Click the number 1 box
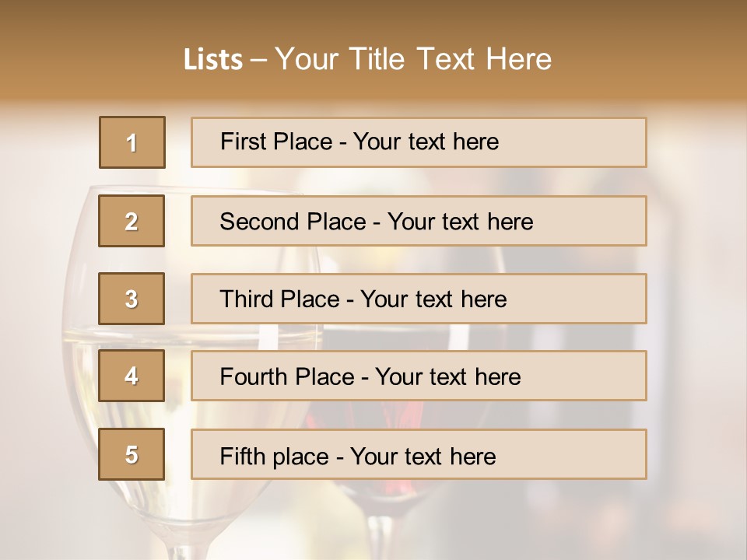747x560 pixels. click(132, 142)
